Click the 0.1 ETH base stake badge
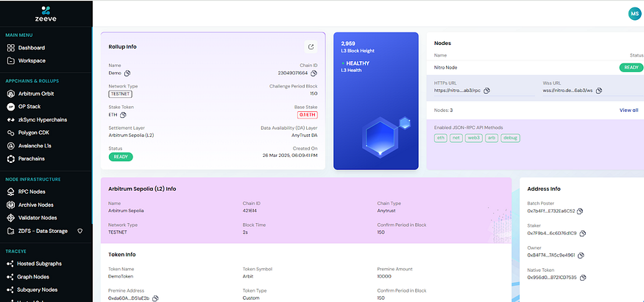Viewport: 644px width, 302px height. pyautogui.click(x=308, y=115)
